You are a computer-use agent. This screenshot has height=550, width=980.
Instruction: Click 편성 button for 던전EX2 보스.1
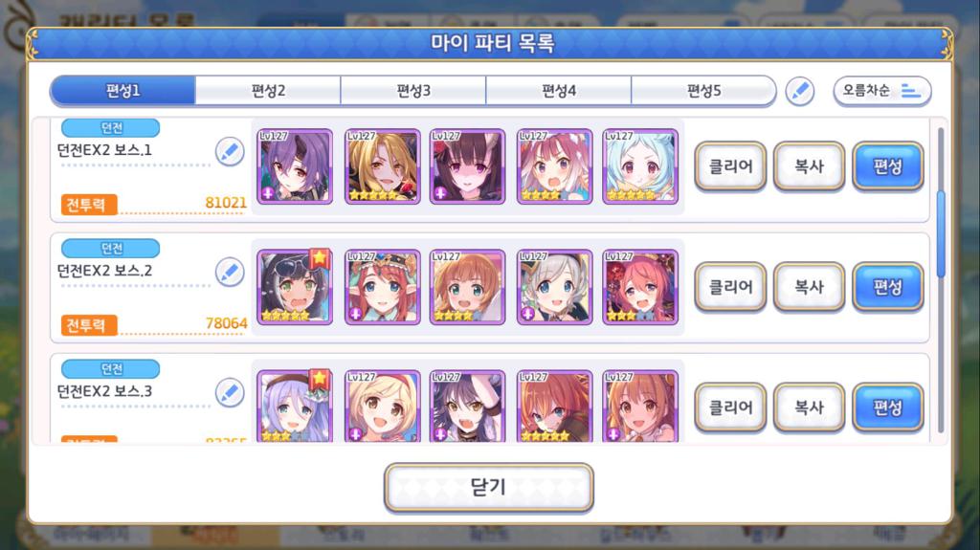click(x=887, y=166)
